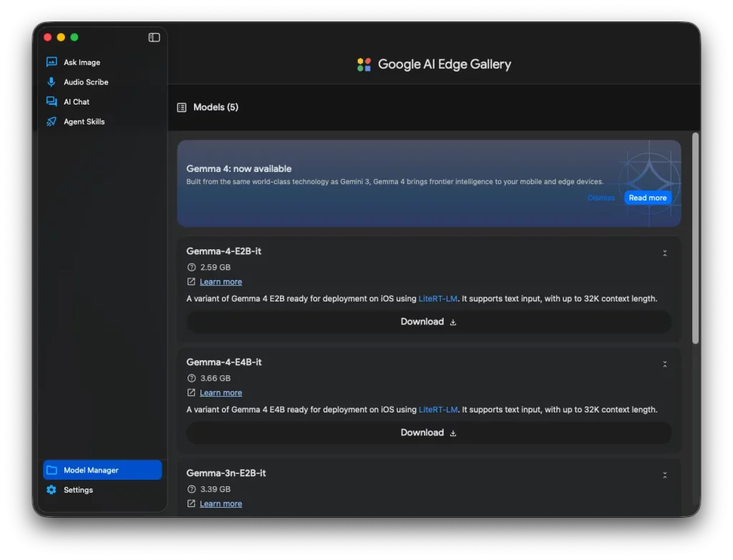The width and height of the screenshot is (733, 560).
Task: Click the green full-screen window button
Action: pos(74,37)
